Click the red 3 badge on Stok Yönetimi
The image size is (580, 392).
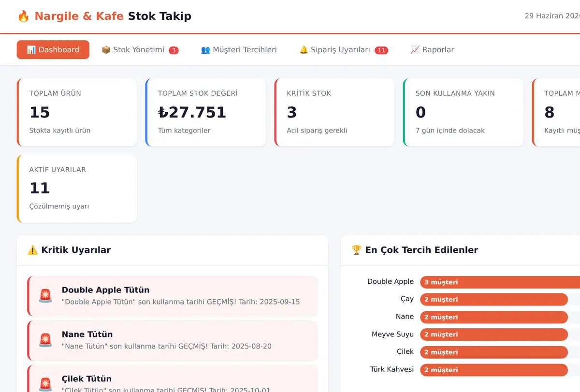[x=174, y=50]
